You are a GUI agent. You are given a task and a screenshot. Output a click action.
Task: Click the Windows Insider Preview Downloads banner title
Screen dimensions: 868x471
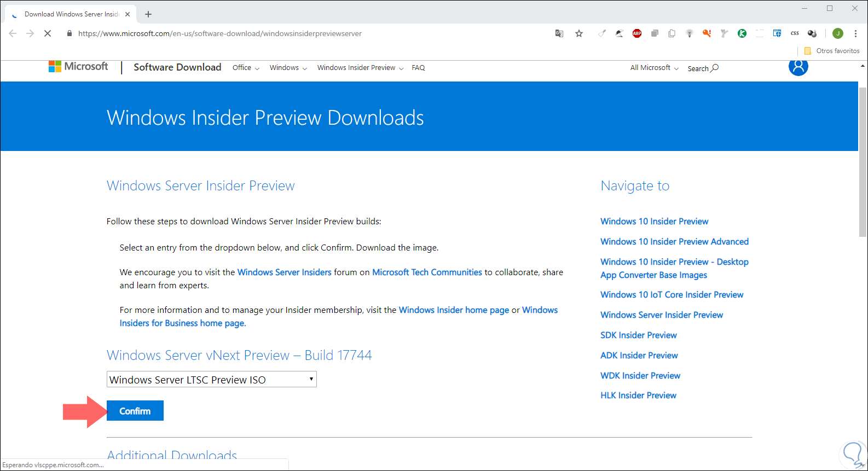coord(265,118)
